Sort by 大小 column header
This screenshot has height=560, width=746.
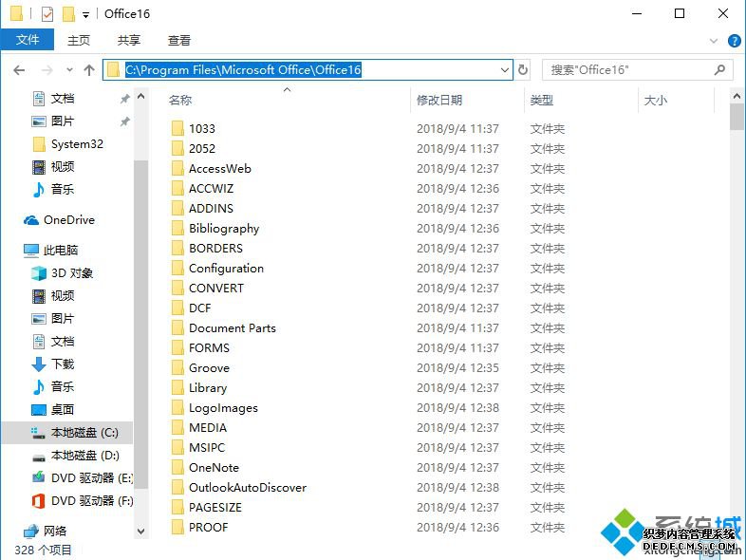(655, 101)
